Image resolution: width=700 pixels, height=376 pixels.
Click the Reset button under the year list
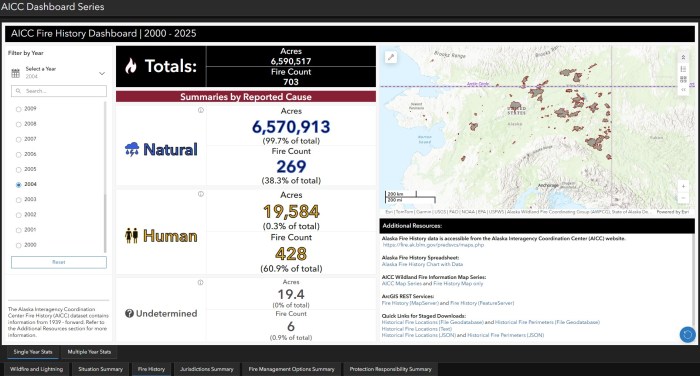pyautogui.click(x=59, y=262)
